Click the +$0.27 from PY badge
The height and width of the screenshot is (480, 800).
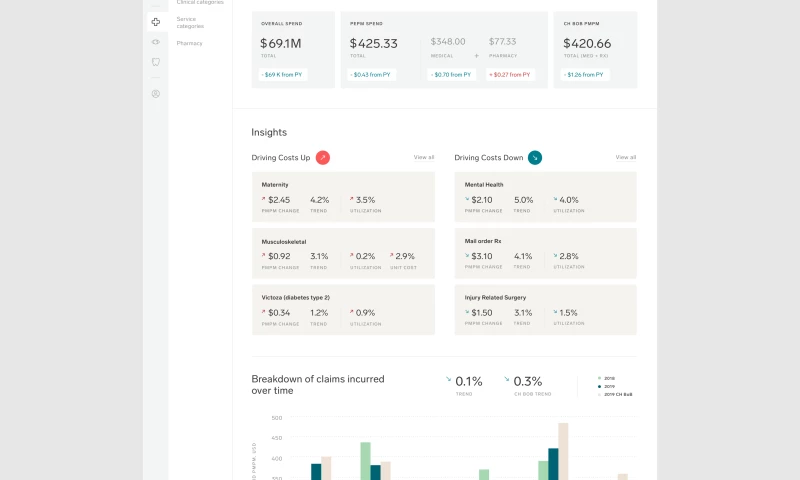coord(510,74)
